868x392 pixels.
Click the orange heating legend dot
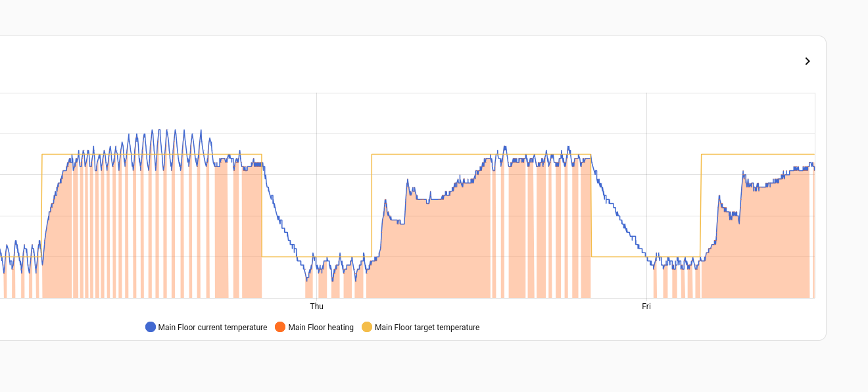pos(280,328)
